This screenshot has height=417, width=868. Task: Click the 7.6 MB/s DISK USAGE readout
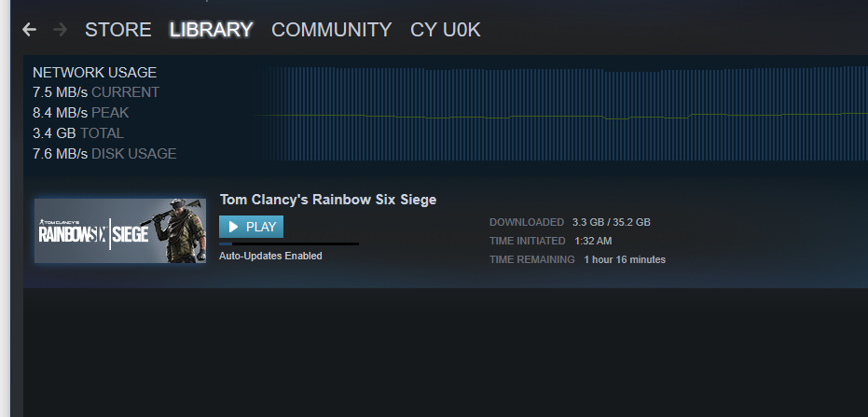click(104, 154)
